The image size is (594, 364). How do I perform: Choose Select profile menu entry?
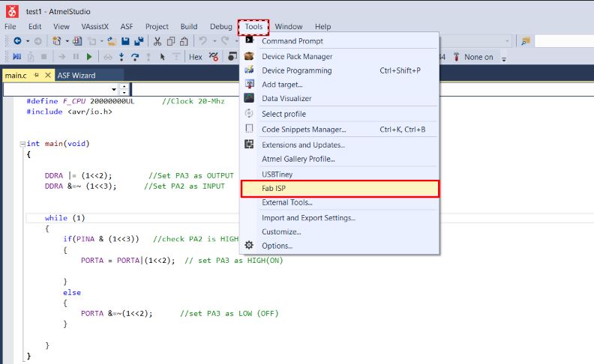(340, 114)
